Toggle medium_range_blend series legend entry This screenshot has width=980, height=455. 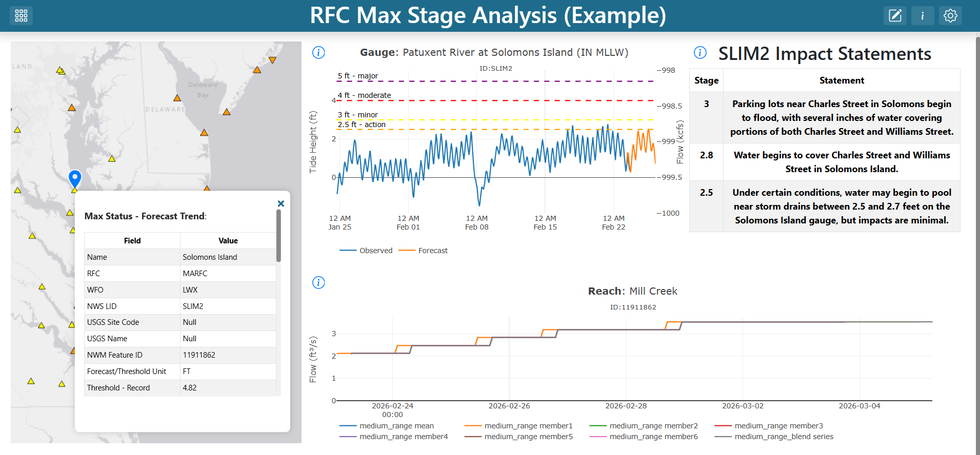click(x=774, y=437)
